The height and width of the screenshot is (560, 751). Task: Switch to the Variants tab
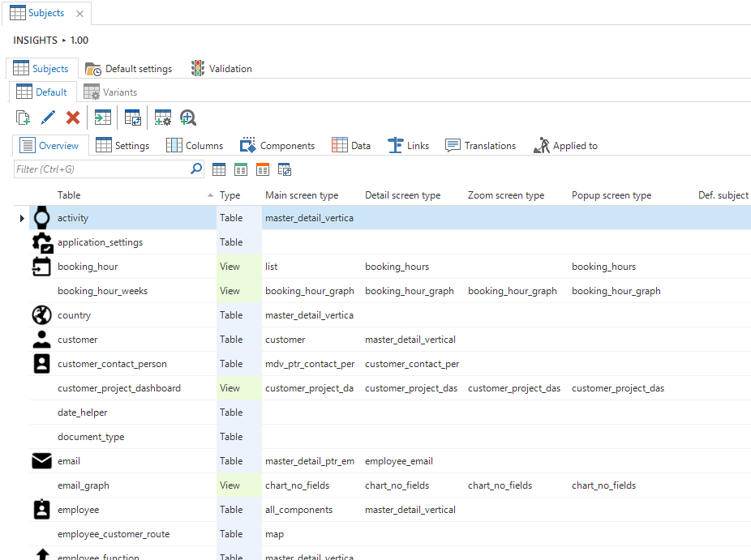tap(110, 92)
